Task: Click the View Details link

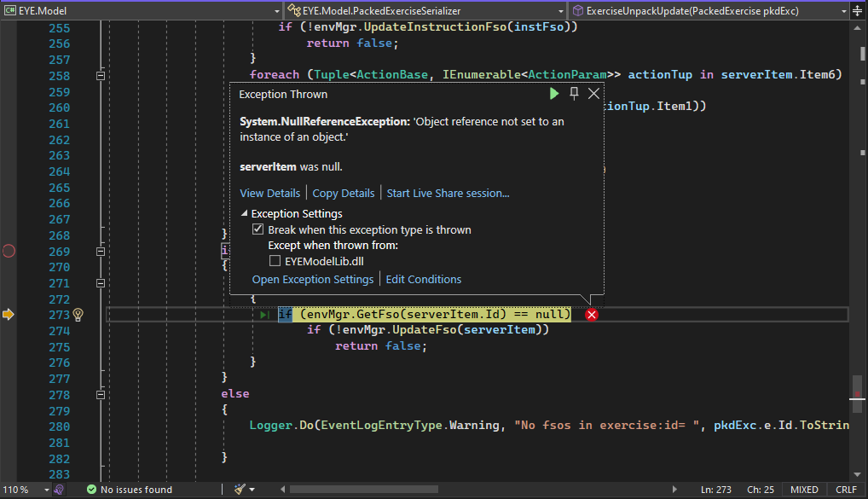Action: (269, 194)
